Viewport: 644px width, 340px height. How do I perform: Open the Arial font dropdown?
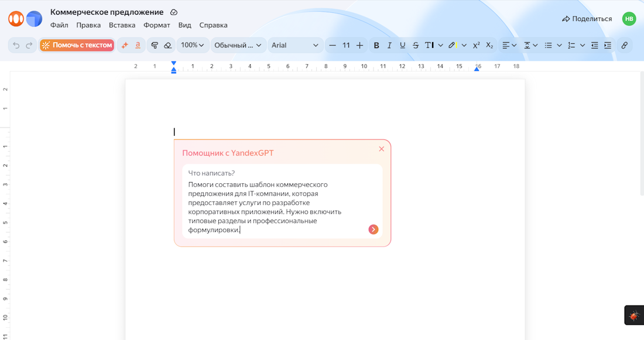coord(295,45)
